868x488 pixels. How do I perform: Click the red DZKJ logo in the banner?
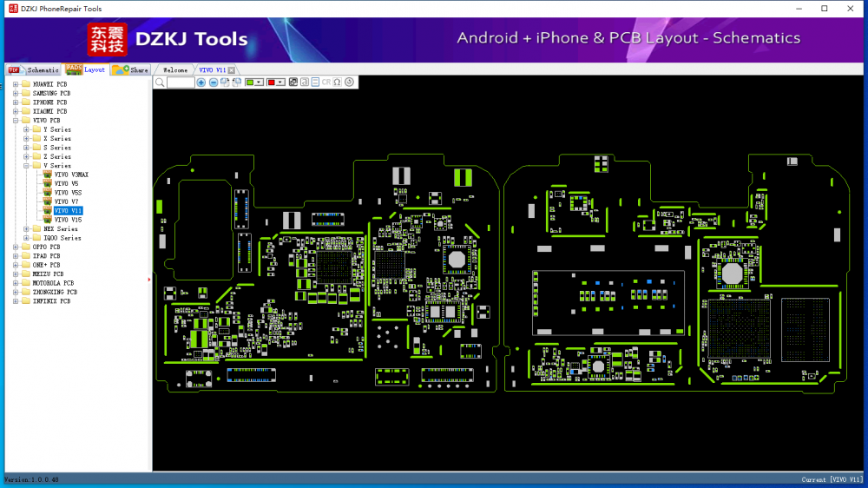click(108, 40)
